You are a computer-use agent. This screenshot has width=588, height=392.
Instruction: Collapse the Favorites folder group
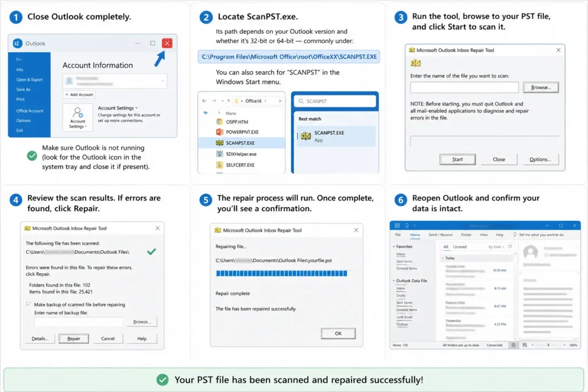(394, 247)
